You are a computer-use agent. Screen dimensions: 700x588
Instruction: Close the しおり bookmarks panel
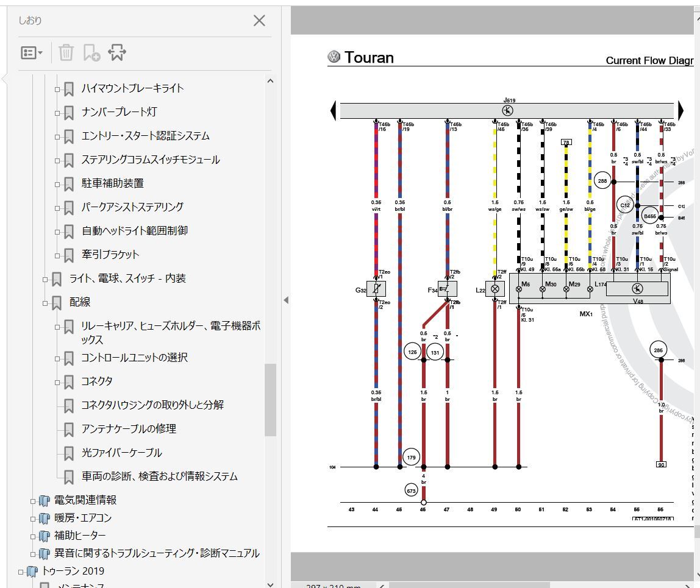coord(259,21)
